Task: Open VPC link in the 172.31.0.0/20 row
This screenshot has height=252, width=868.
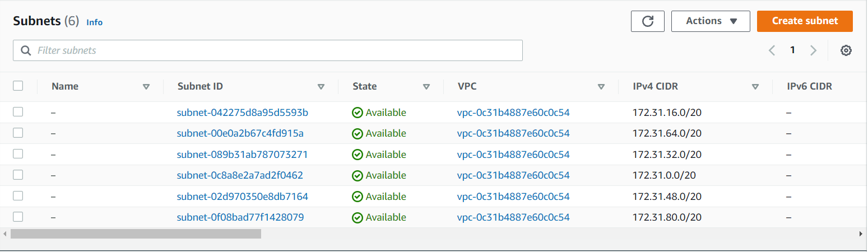Action: click(513, 175)
